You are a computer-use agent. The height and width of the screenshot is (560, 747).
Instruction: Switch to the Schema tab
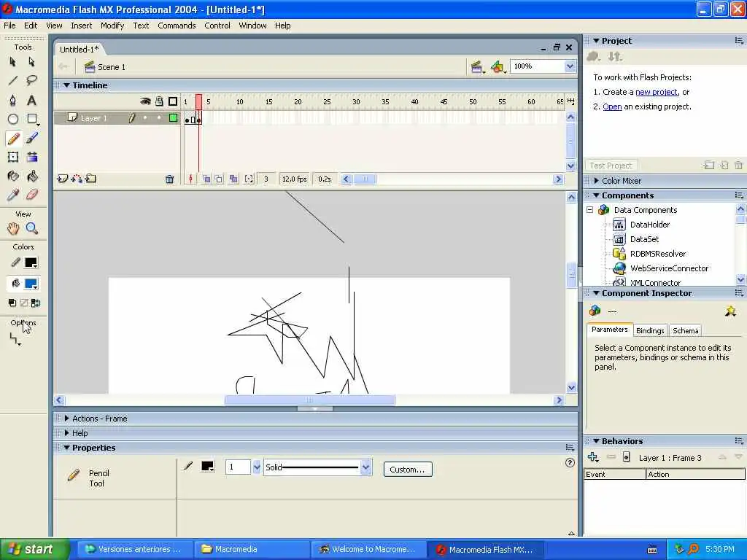(686, 330)
